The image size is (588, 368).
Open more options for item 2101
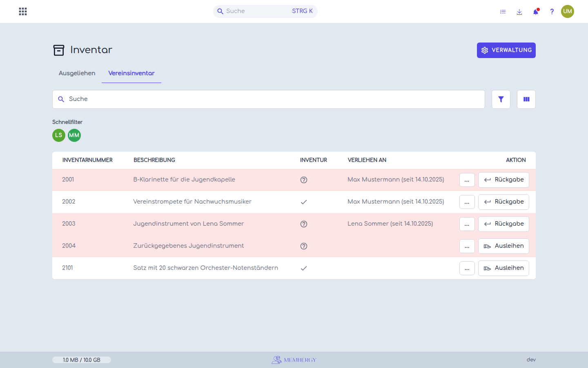coord(467,268)
